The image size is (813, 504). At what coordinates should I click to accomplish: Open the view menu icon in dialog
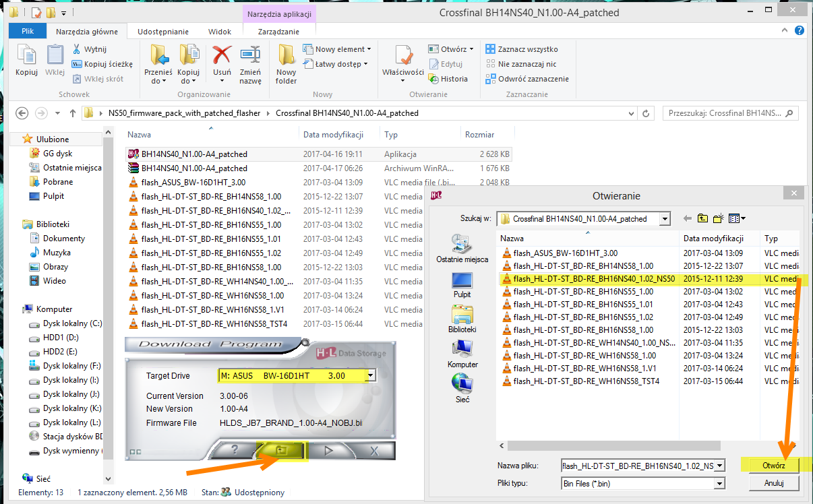[x=737, y=218]
